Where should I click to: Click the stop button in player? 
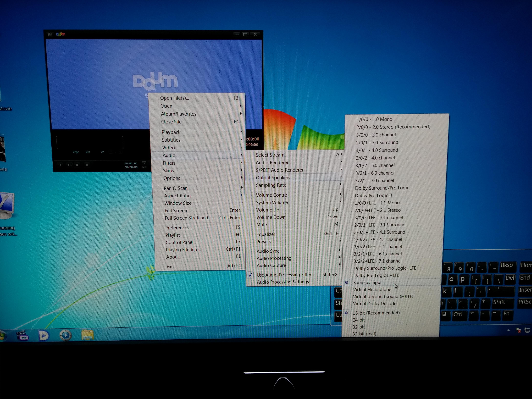[77, 165]
